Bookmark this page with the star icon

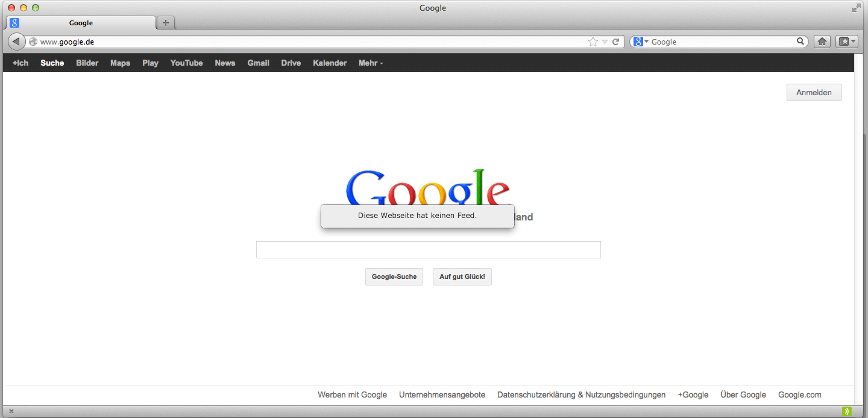point(593,42)
